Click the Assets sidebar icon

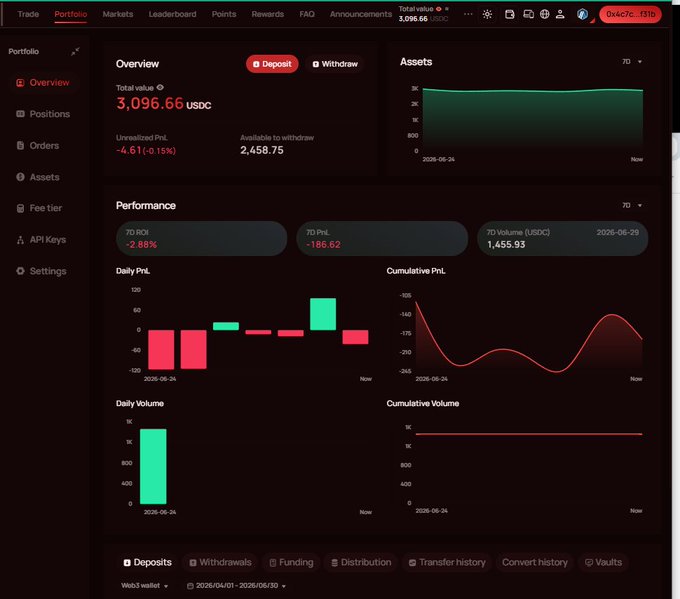pos(20,177)
